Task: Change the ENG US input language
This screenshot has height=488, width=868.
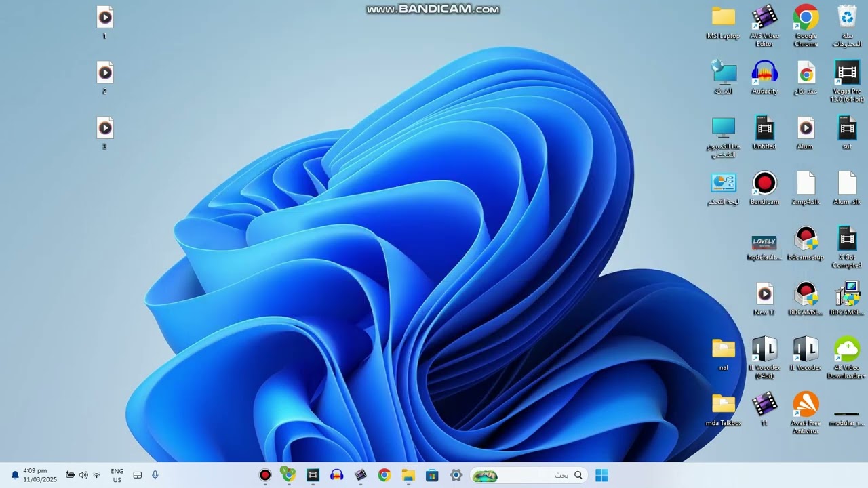Action: (x=117, y=475)
